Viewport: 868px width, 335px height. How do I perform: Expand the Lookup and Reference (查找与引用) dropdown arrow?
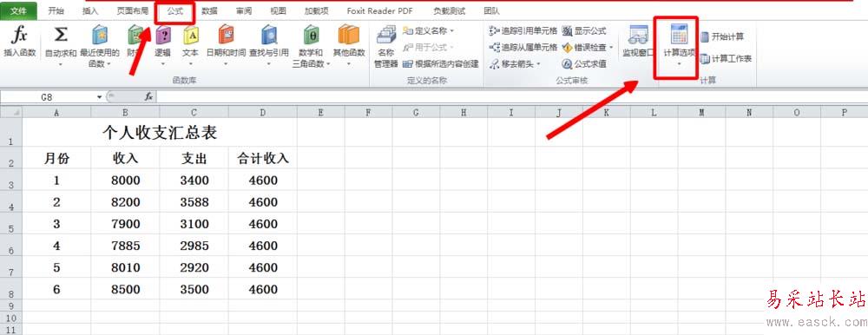[268, 64]
